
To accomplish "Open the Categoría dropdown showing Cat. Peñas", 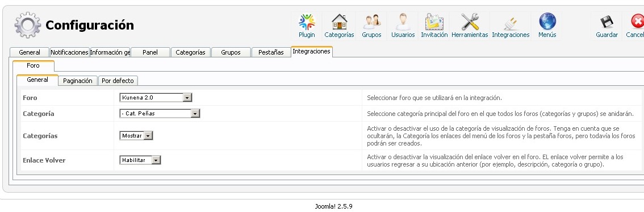I will coord(160,114).
